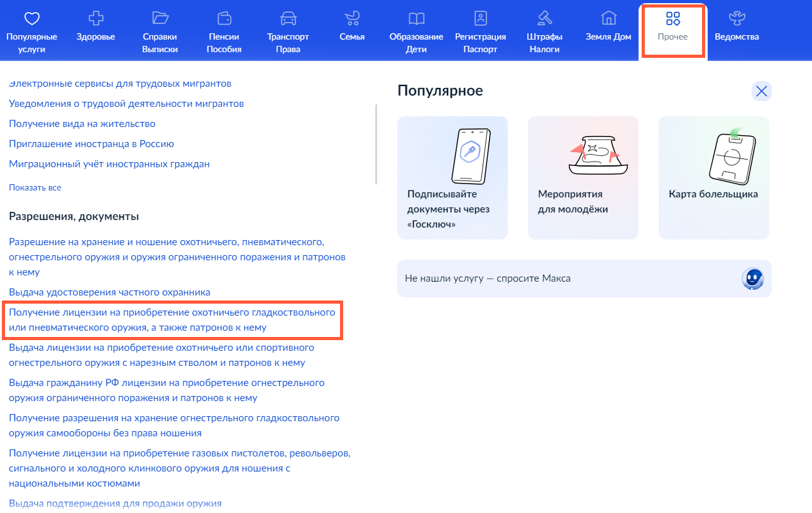The image size is (812, 513).
Task: Click the four-shapes icon for Прочее
Action: click(x=672, y=18)
